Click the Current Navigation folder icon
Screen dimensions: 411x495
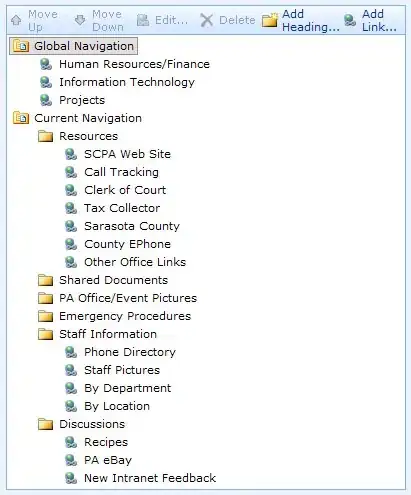pos(21,118)
